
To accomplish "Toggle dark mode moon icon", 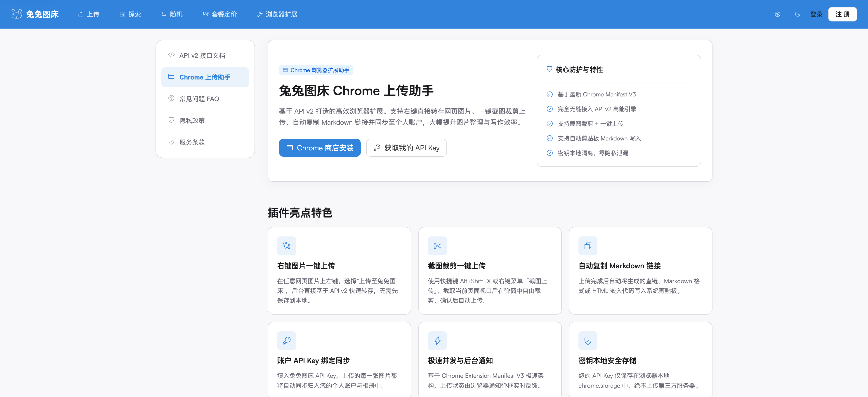I will (797, 14).
